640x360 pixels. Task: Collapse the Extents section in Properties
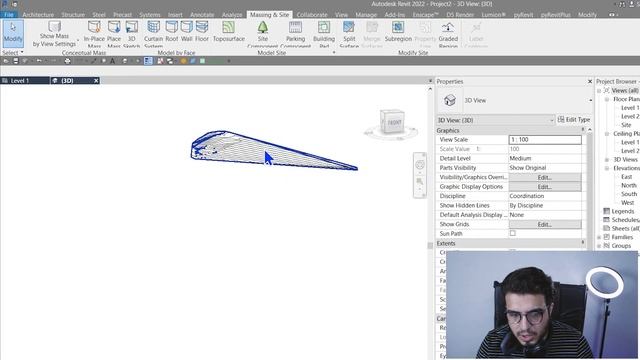pyautogui.click(x=583, y=242)
